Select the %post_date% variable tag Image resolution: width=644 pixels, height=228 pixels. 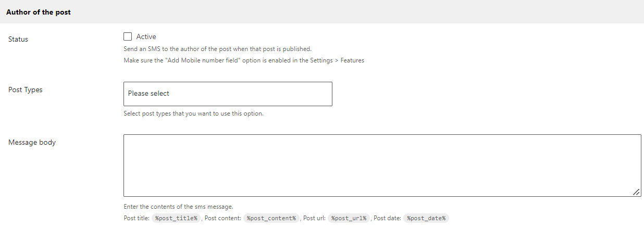426,219
